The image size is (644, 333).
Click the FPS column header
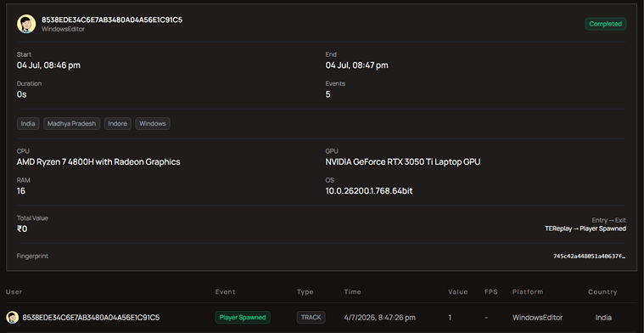[x=491, y=292]
